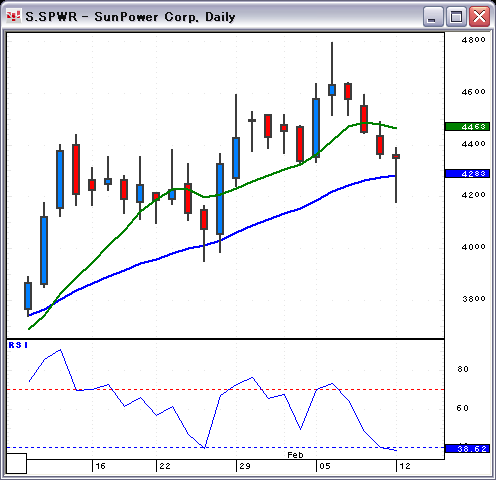This screenshot has height=480, width=496.
Task: Click the date label 05 on time axis
Action: click(325, 466)
